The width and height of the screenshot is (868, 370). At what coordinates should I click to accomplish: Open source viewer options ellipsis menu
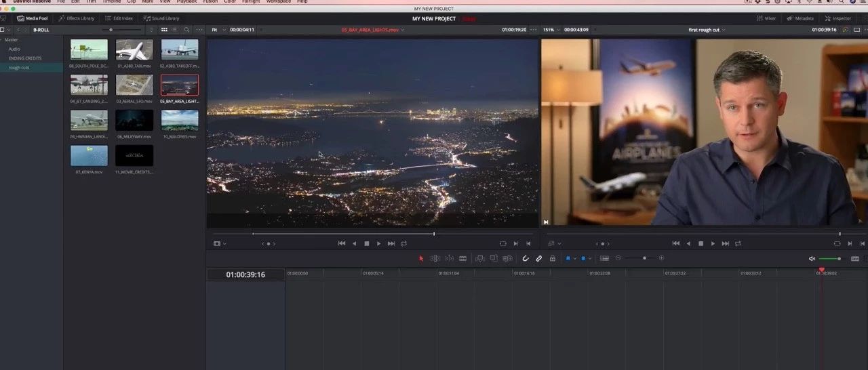(533, 30)
